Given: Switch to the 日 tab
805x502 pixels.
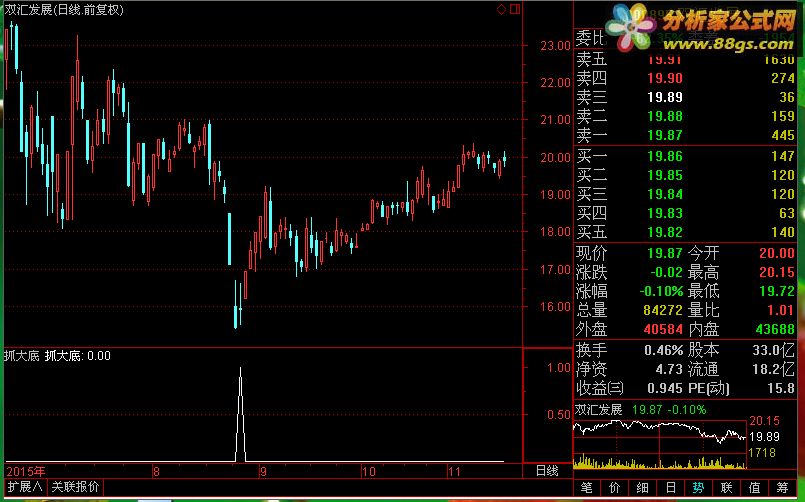Looking at the screenshot, I should [x=670, y=488].
